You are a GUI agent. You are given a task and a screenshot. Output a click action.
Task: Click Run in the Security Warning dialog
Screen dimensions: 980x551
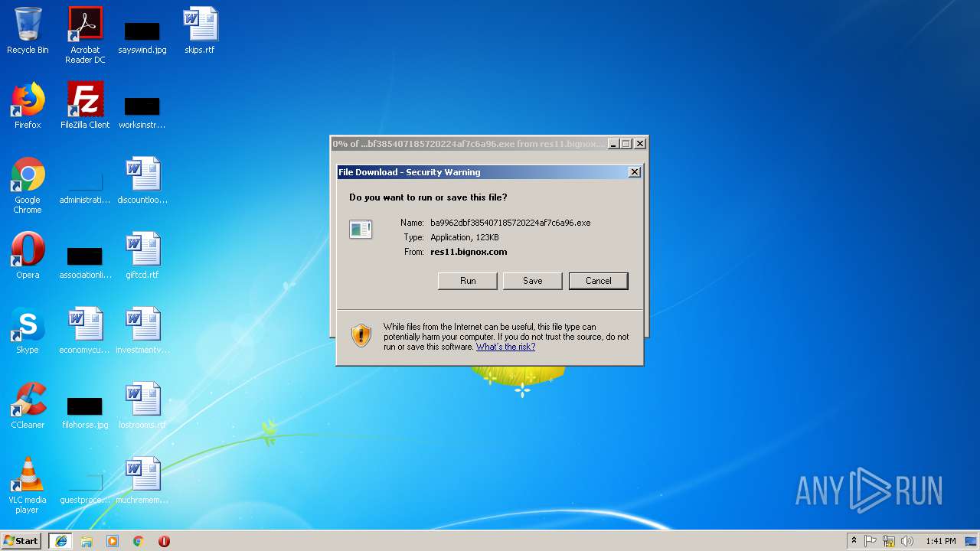[x=468, y=281]
